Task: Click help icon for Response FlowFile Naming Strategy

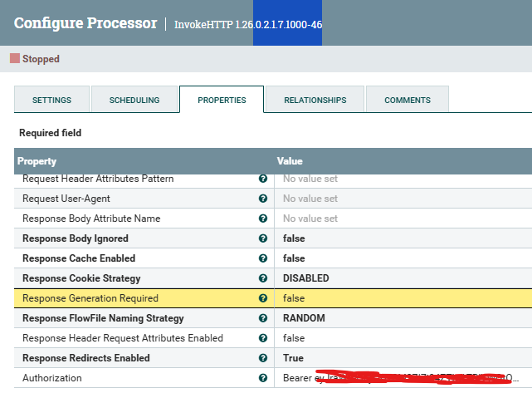Action: (263, 318)
